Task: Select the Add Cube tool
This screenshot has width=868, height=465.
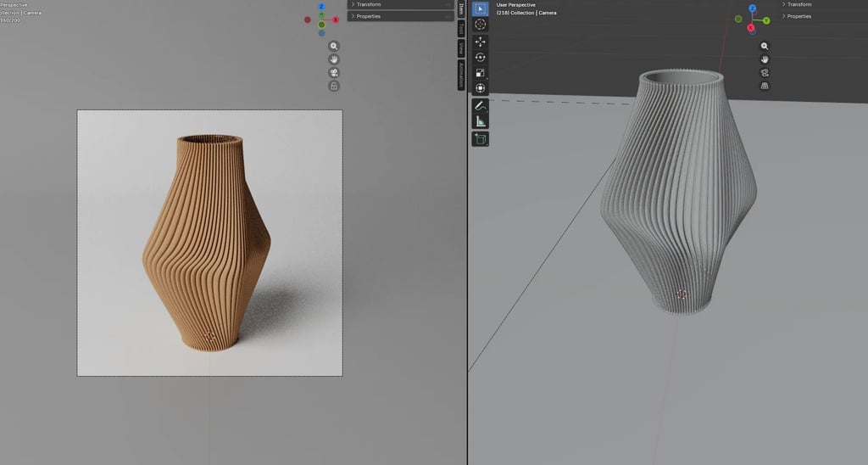Action: point(480,139)
